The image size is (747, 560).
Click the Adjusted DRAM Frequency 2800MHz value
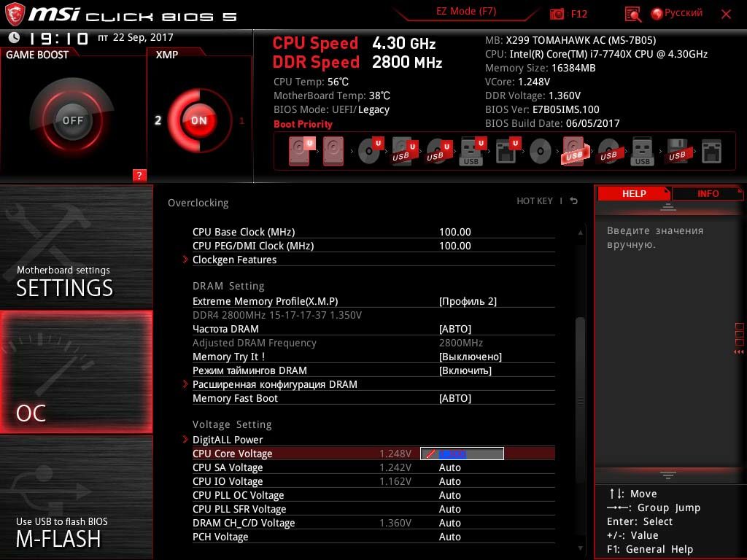pyautogui.click(x=461, y=343)
